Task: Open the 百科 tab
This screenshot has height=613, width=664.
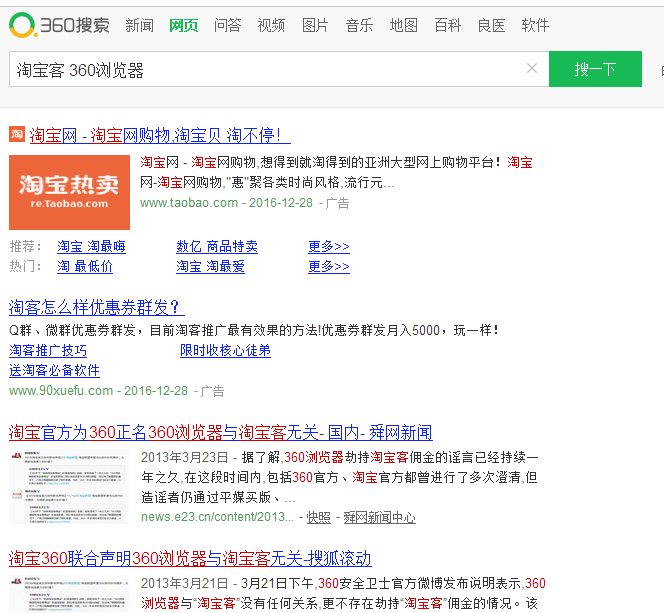Action: click(x=447, y=25)
